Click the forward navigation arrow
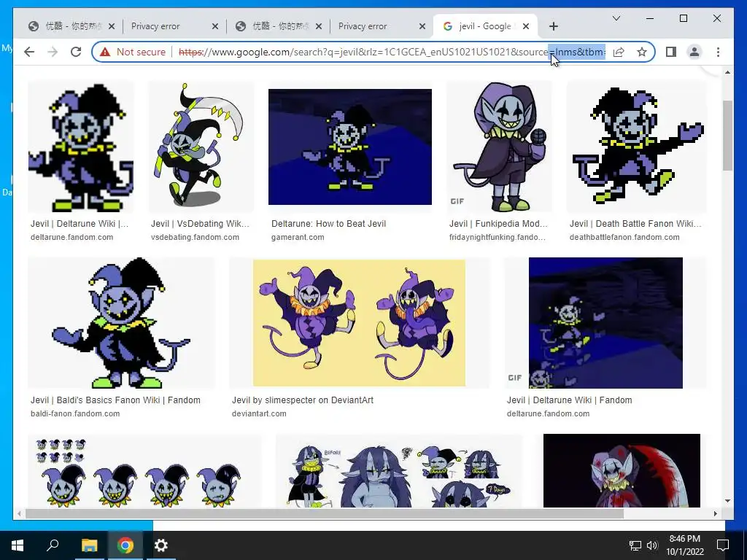The width and height of the screenshot is (747, 560). [53, 52]
